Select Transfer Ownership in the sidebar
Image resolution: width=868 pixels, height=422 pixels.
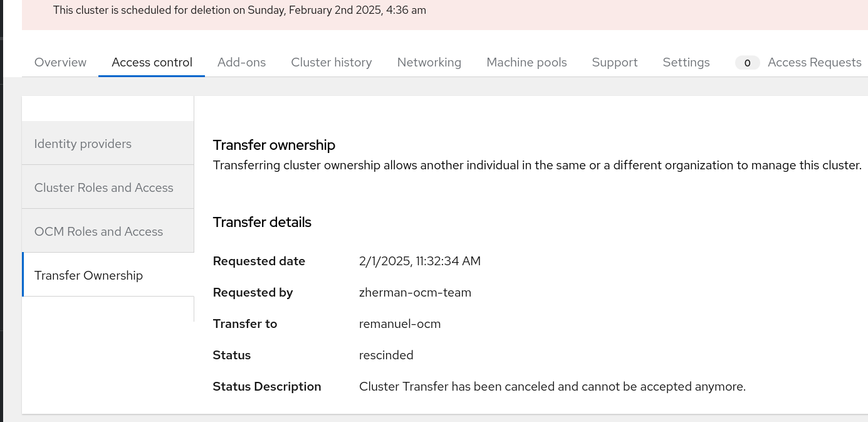pyautogui.click(x=88, y=276)
